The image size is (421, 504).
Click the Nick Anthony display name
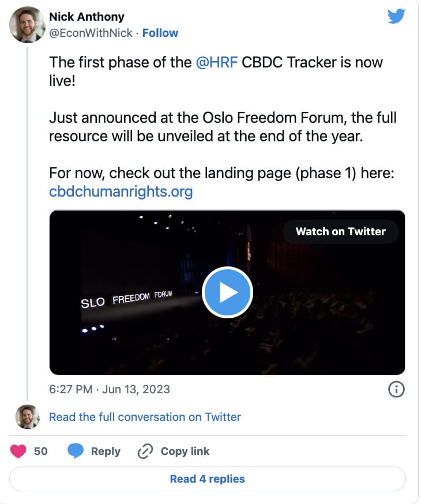pyautogui.click(x=87, y=17)
